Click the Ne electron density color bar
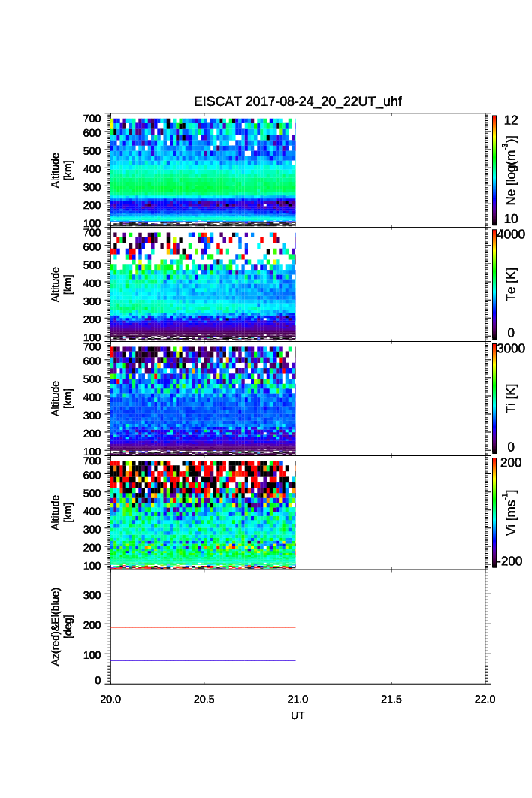This screenshot has width=532, height=798. [494, 170]
